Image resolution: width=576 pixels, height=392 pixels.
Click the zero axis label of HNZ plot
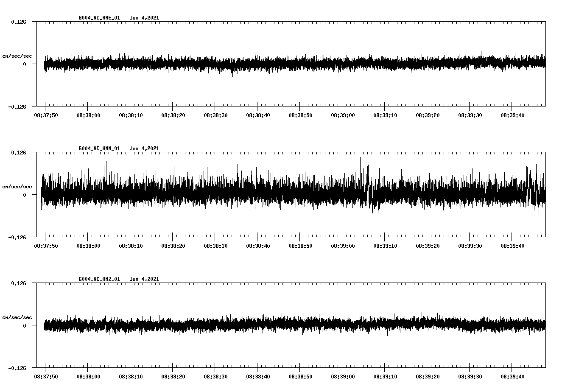pos(25,326)
